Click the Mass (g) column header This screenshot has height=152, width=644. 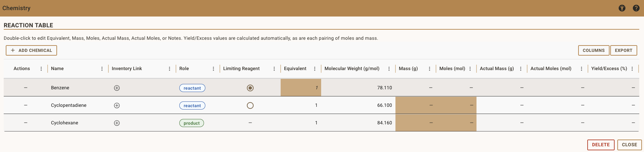click(x=408, y=69)
